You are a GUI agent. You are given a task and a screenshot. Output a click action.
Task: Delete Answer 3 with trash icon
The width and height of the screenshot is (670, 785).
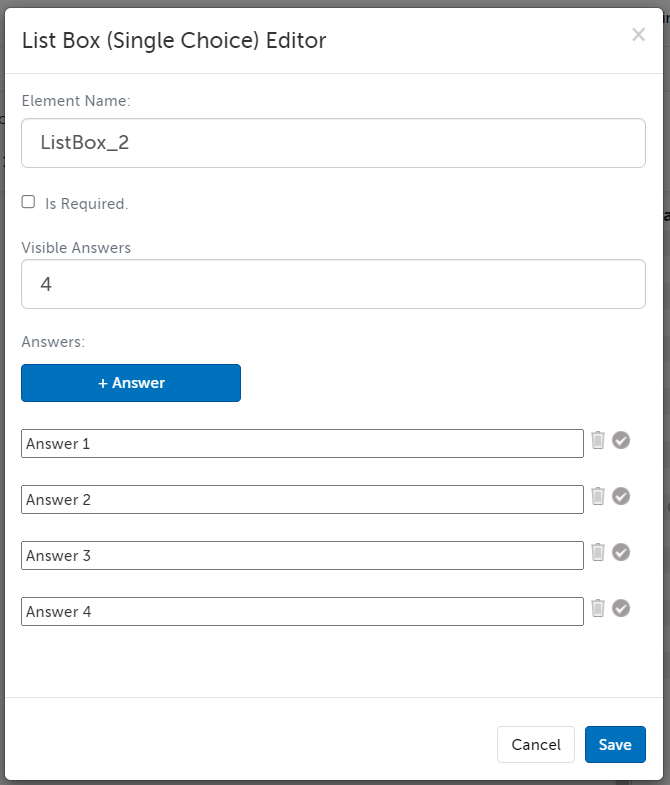click(598, 552)
